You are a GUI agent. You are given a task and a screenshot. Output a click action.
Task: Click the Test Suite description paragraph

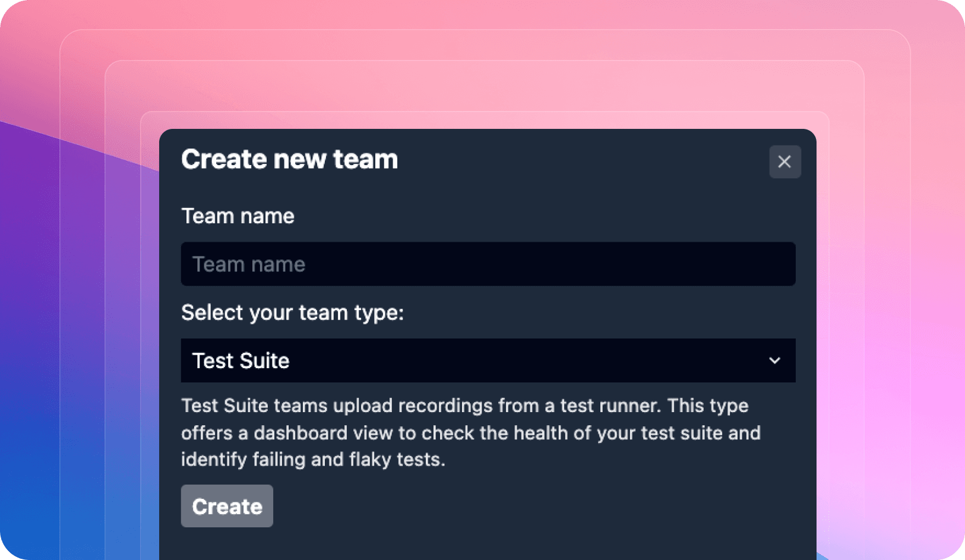[x=469, y=433]
